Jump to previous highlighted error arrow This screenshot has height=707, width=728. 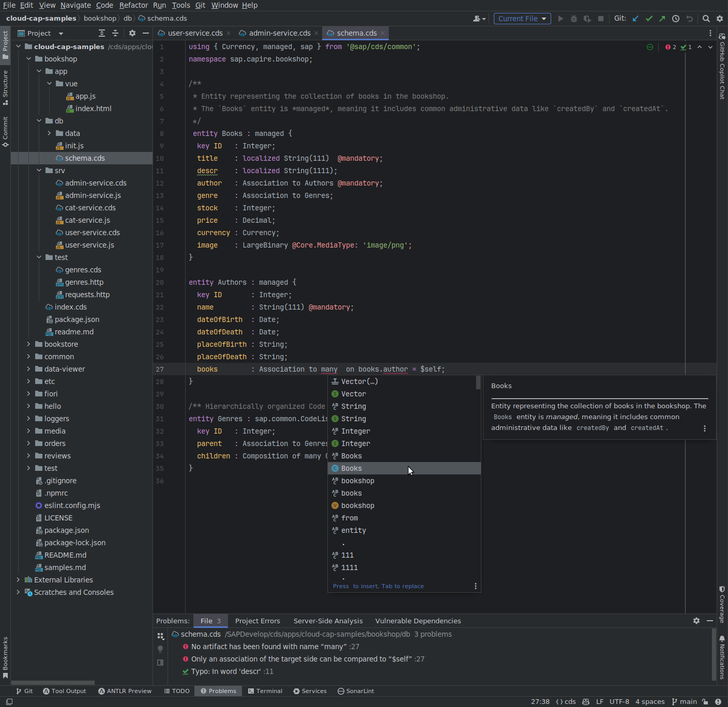pyautogui.click(x=700, y=47)
